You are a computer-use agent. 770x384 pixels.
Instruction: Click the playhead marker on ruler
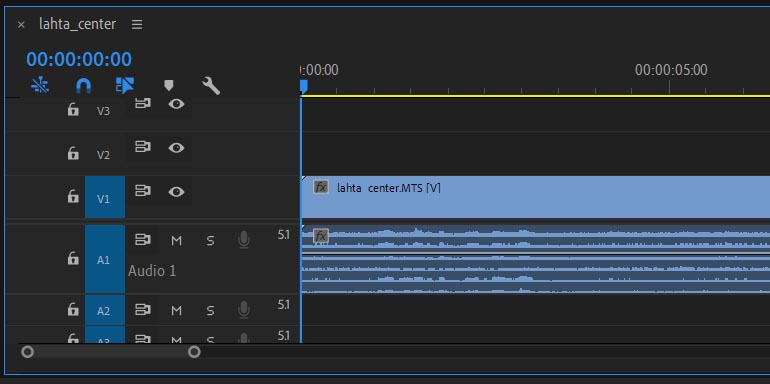pyautogui.click(x=303, y=87)
